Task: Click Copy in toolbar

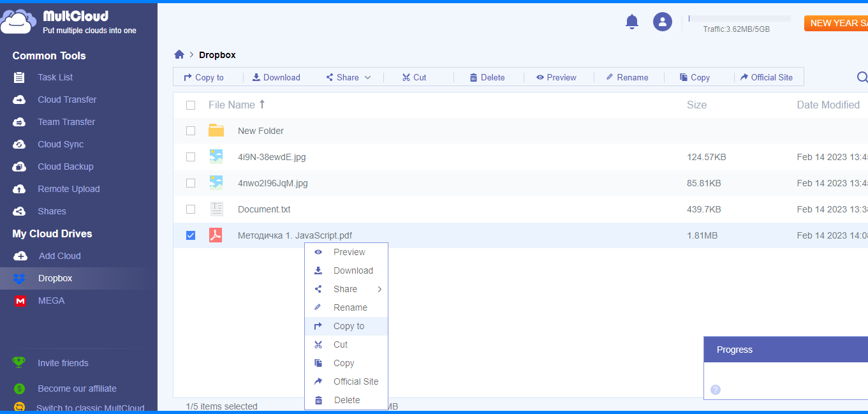Action: (695, 77)
